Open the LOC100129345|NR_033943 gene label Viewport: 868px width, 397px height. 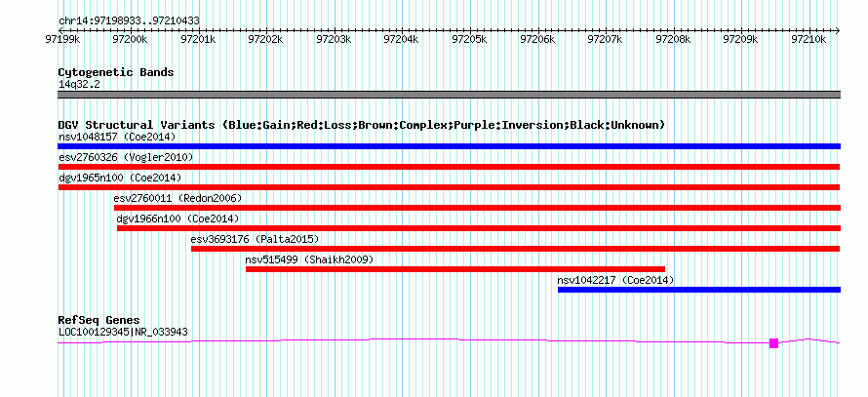123,333
